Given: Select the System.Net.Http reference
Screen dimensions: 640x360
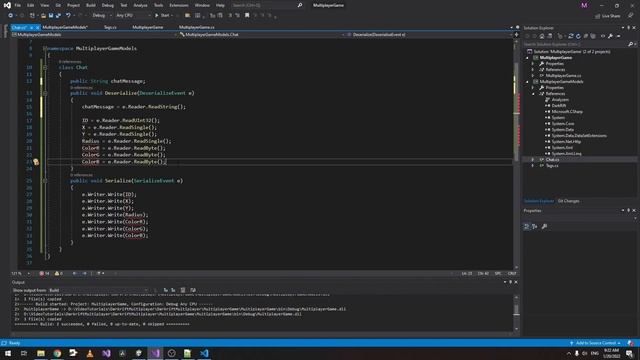Looking at the screenshot, I should tap(566, 142).
